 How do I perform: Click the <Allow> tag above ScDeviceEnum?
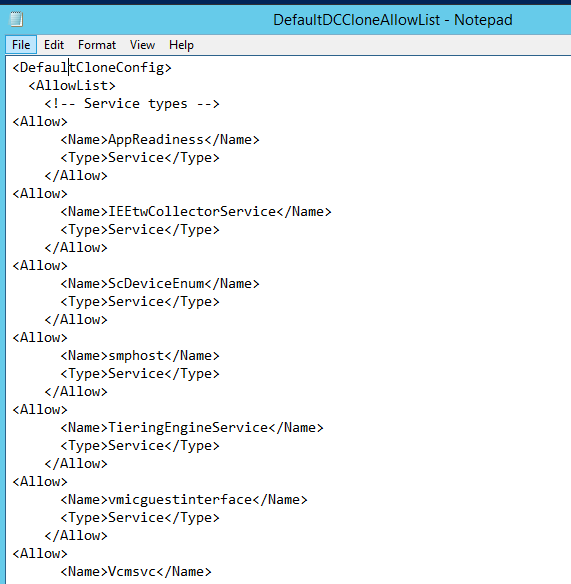tap(40, 266)
